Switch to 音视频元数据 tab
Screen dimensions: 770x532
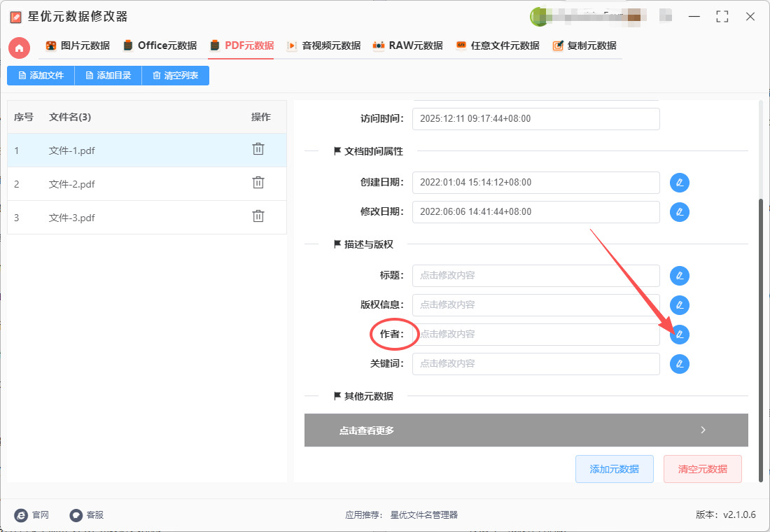click(x=324, y=45)
